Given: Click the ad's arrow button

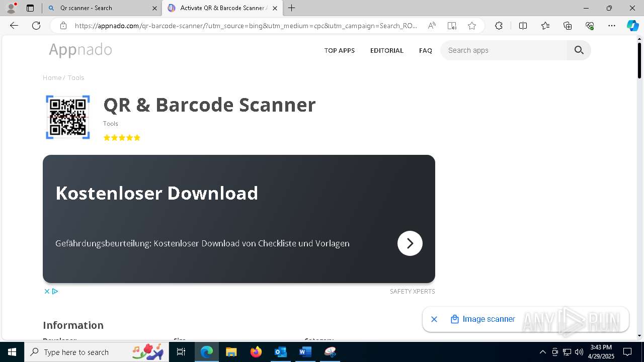Looking at the screenshot, I should pos(410,243).
